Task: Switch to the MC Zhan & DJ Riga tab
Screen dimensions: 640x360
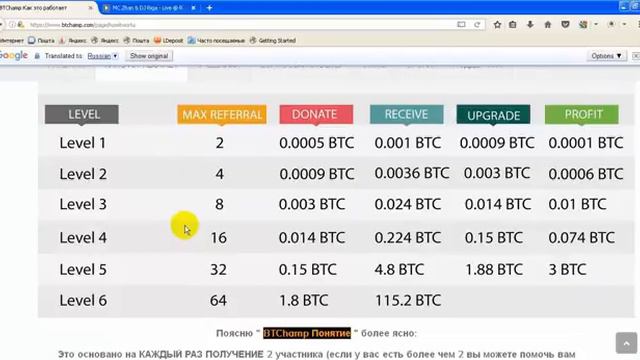Action: pos(149,8)
